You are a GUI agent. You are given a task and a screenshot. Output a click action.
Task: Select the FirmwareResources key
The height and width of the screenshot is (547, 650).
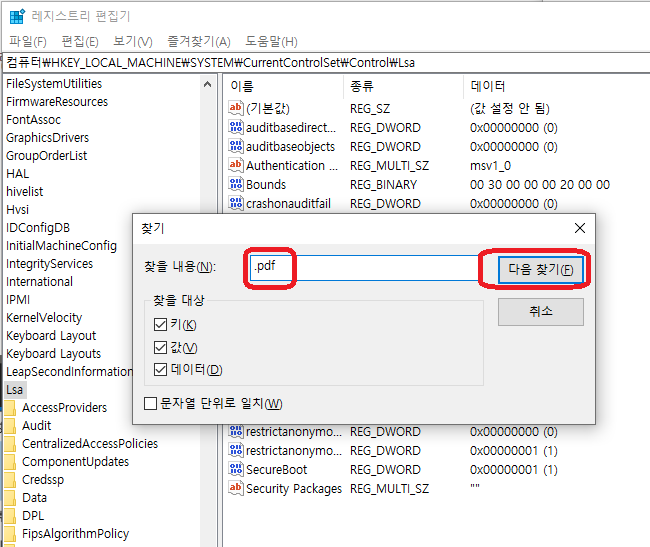point(57,102)
